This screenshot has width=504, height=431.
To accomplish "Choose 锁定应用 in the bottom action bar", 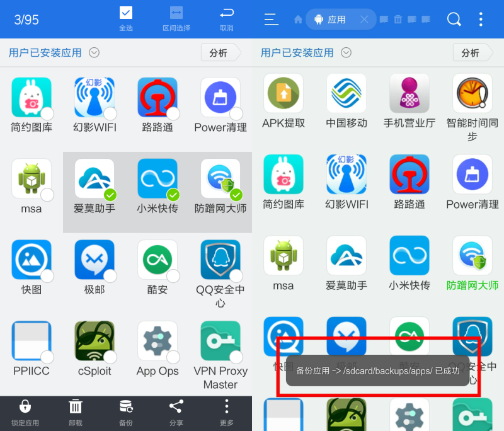I will (25, 413).
